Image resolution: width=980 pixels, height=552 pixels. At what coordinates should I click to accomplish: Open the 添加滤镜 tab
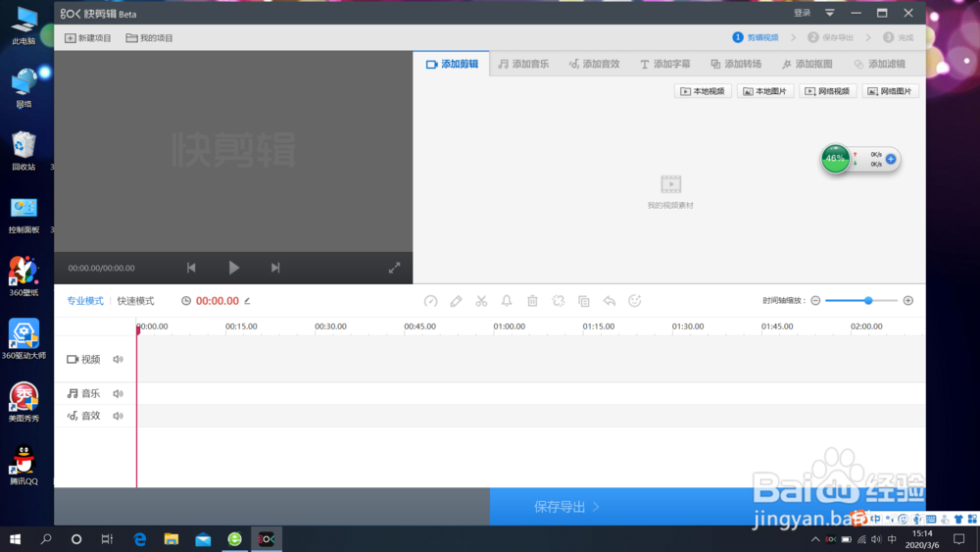[x=879, y=64]
